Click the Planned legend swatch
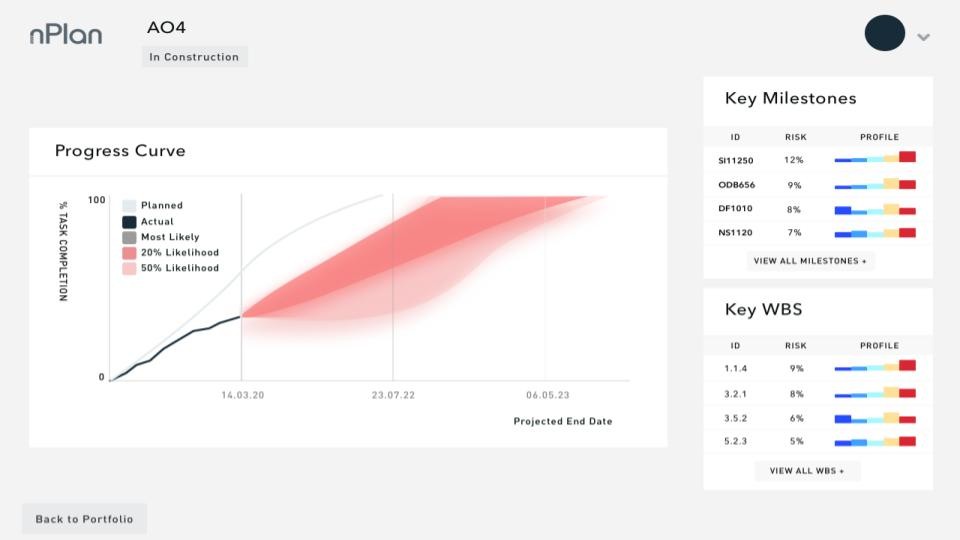 pyautogui.click(x=129, y=205)
